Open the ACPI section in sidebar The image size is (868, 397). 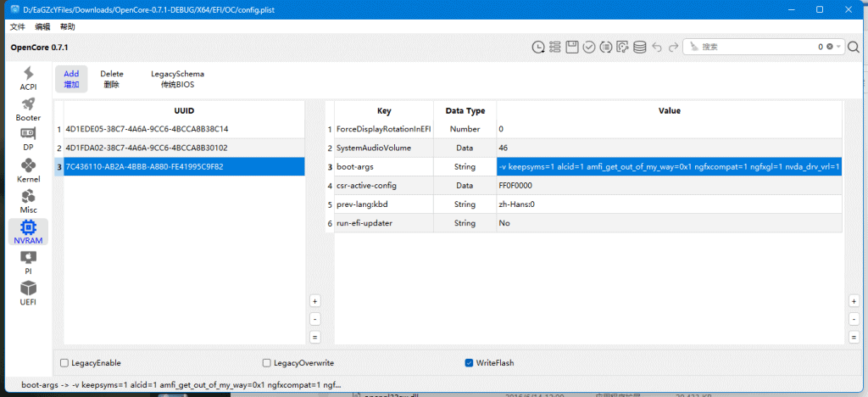click(x=28, y=78)
